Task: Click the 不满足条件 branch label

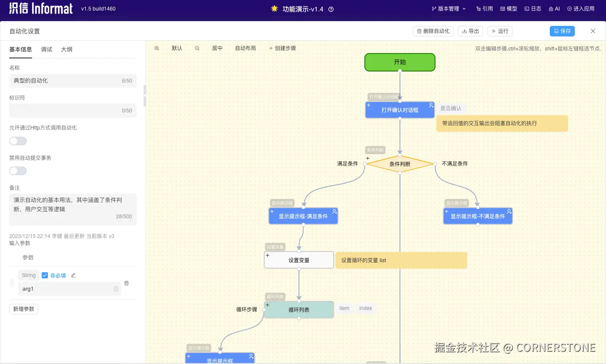Action: [454, 164]
